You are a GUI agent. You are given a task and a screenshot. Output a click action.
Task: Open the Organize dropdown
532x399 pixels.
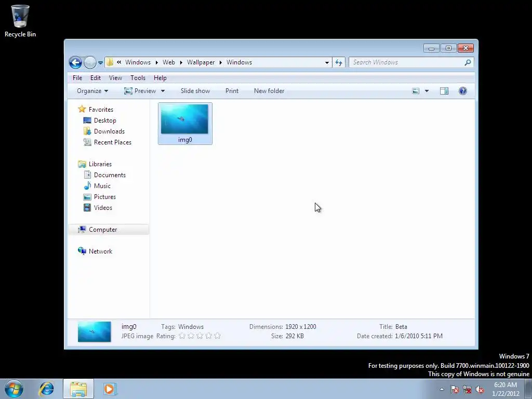92,91
